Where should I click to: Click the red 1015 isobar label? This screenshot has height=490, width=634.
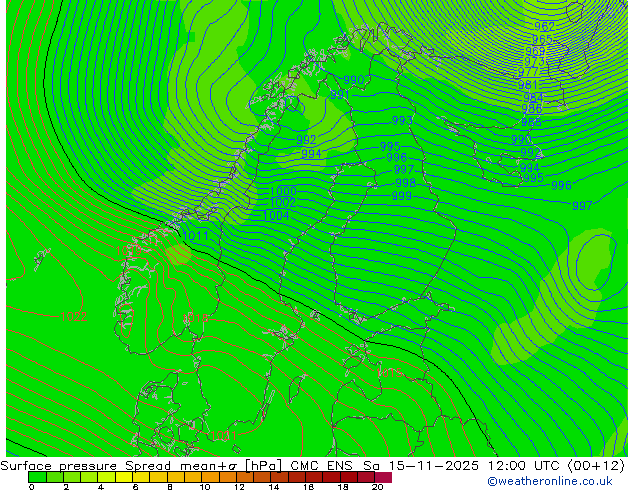click(x=389, y=372)
